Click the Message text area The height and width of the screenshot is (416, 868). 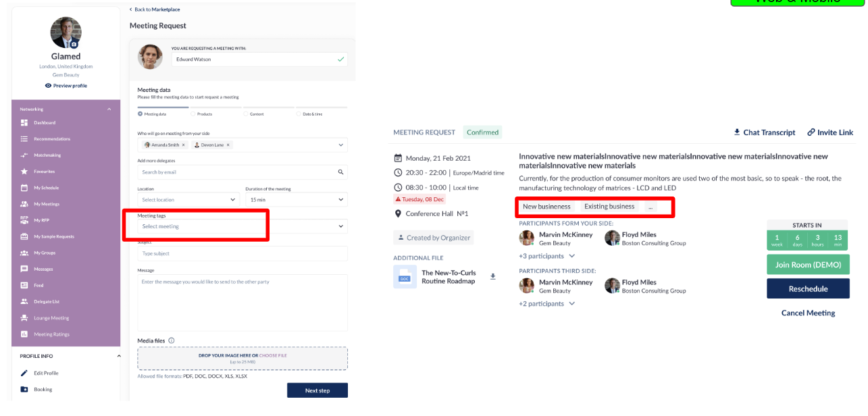[x=242, y=303]
